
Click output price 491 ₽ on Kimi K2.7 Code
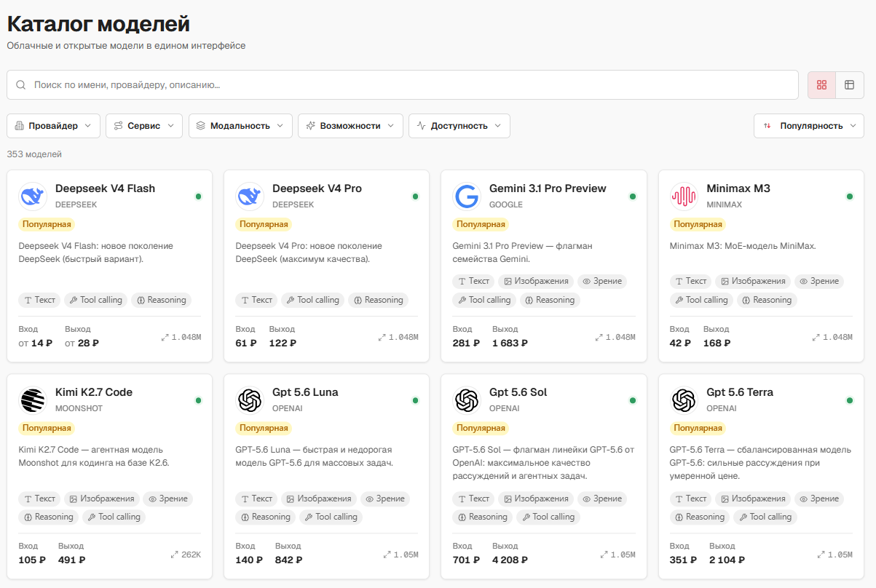[x=72, y=560]
